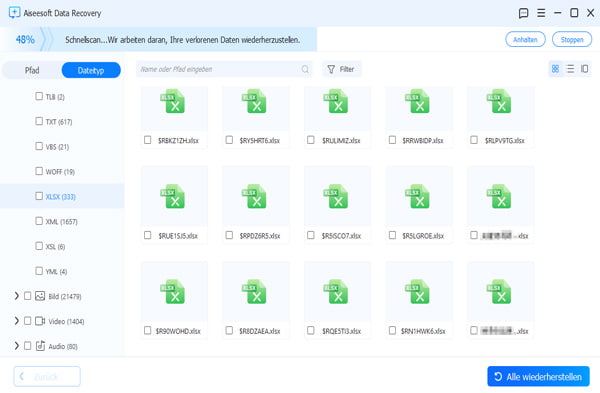Check the XML (1657) file type
Viewport: 600px width, 393px height.
[x=39, y=221]
